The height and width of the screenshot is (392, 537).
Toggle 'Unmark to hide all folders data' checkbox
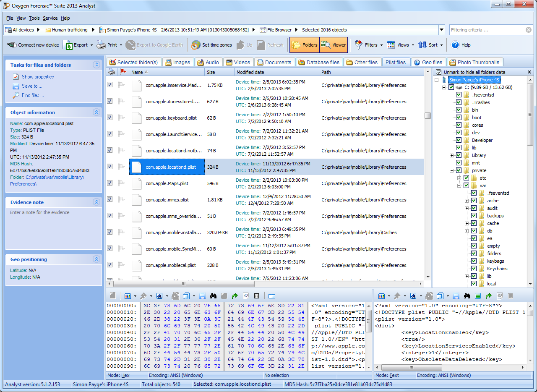point(439,72)
